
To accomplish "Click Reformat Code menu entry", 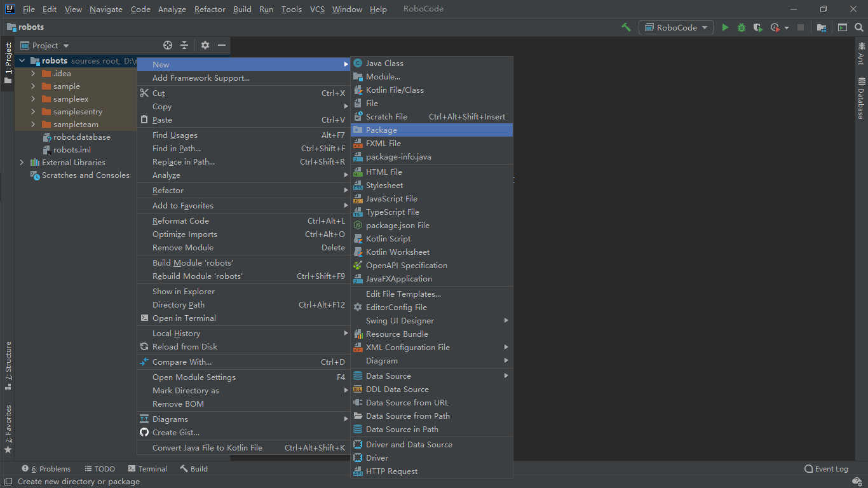I will tap(243, 221).
